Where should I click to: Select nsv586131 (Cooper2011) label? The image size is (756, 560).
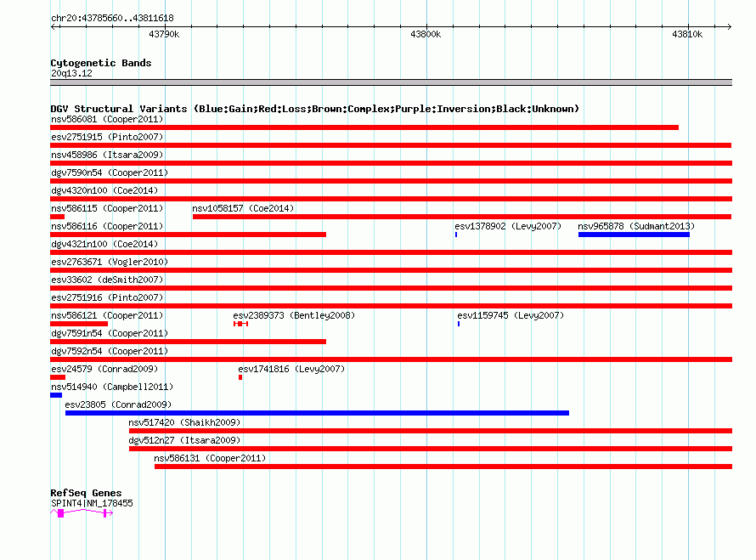tap(210, 458)
